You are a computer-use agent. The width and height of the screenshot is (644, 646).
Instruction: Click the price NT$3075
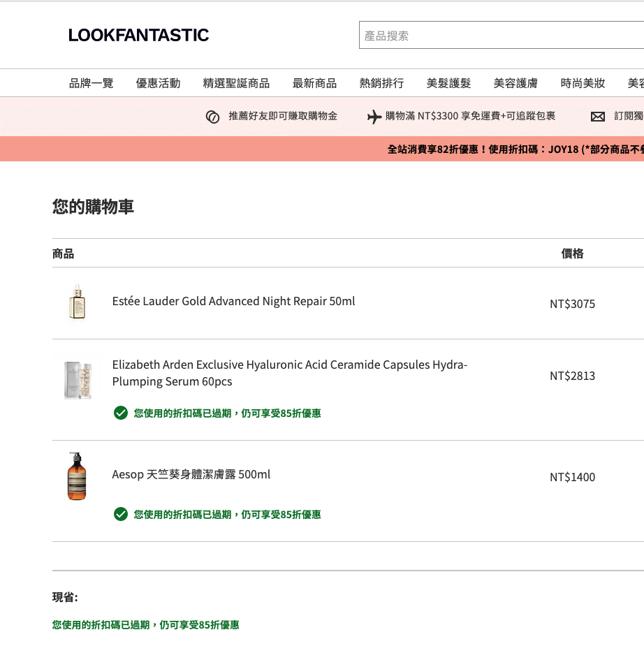click(572, 304)
